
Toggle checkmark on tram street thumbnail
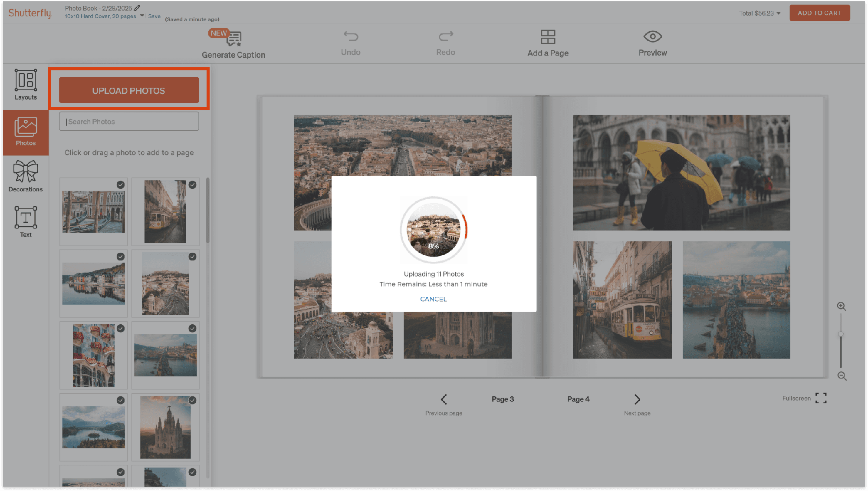pos(192,185)
